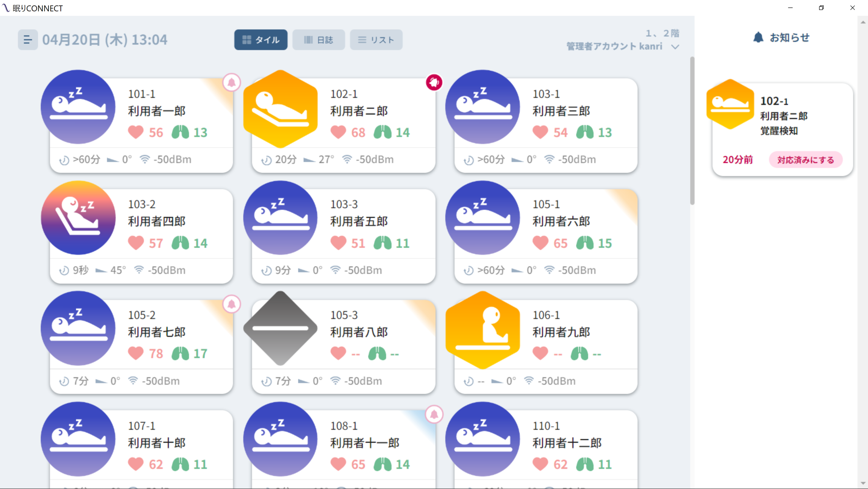
Task: Open the hamburger menu beside the date
Action: coord(27,40)
